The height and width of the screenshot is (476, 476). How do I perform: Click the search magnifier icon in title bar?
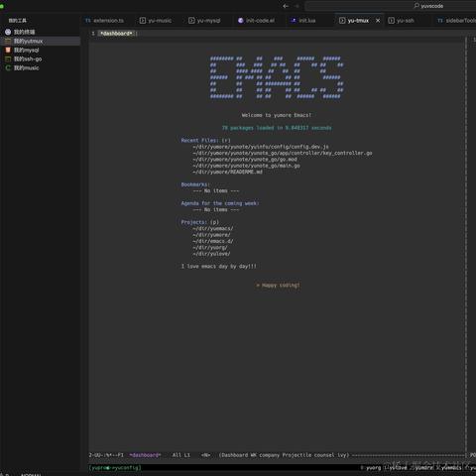tap(416, 6)
